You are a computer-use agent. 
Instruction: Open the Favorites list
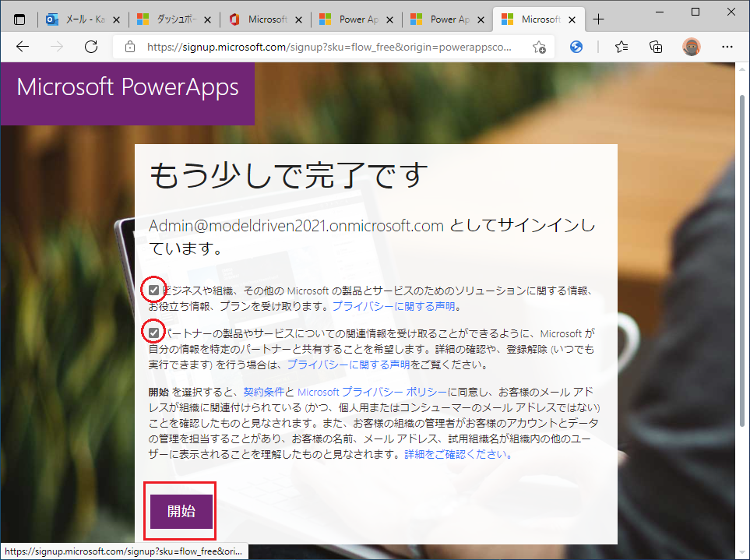click(621, 47)
